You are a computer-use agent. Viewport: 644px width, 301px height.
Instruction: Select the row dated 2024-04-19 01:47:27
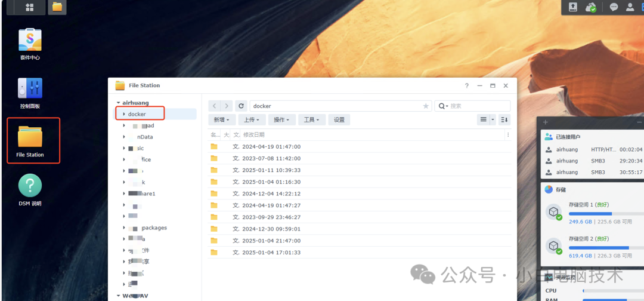pos(360,205)
